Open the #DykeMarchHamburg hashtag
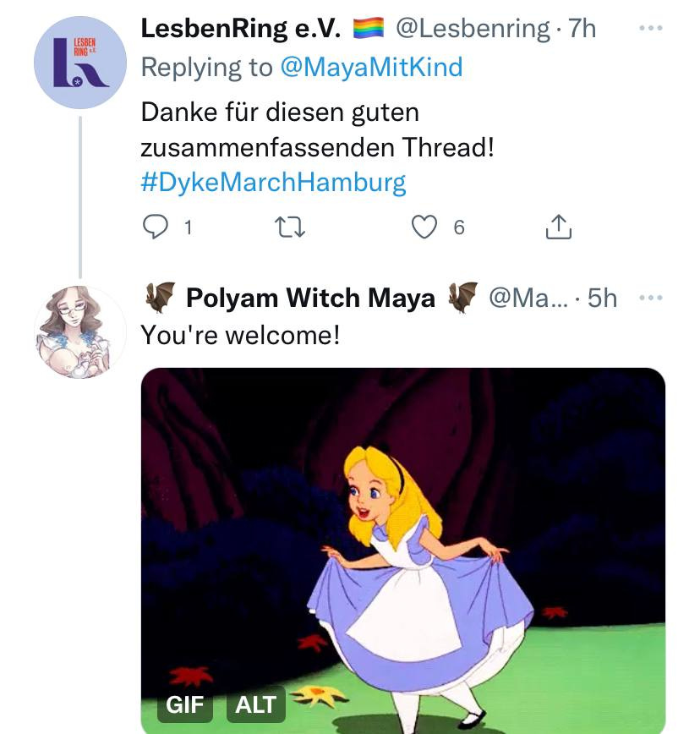Screen dimensions: 700x734 (x=273, y=182)
